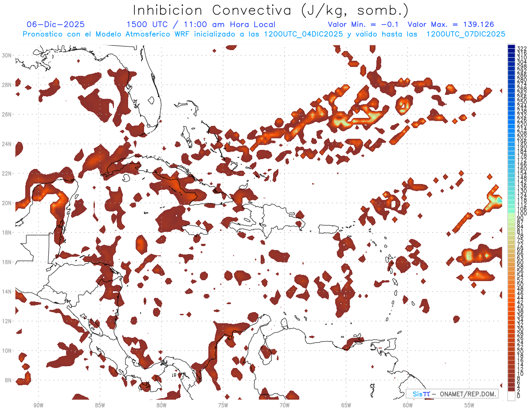Image resolution: width=532 pixels, height=411 pixels.
Task: Click the dark navy swatch at the color scale top
Action: (511, 47)
